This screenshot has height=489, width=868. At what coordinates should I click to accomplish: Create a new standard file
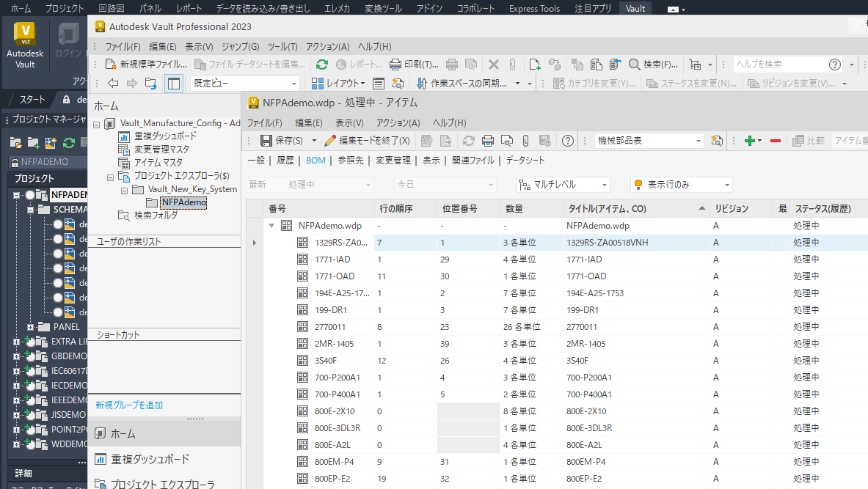[x=146, y=65]
